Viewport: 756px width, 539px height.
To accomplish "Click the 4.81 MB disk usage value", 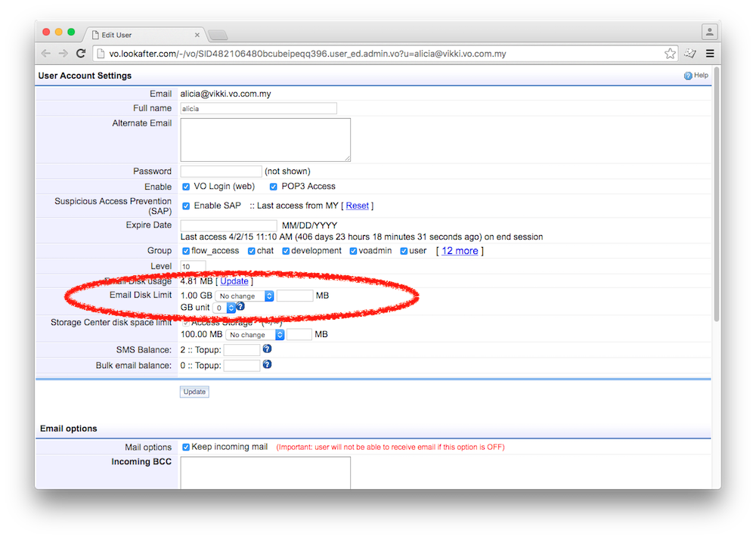I will [x=197, y=281].
